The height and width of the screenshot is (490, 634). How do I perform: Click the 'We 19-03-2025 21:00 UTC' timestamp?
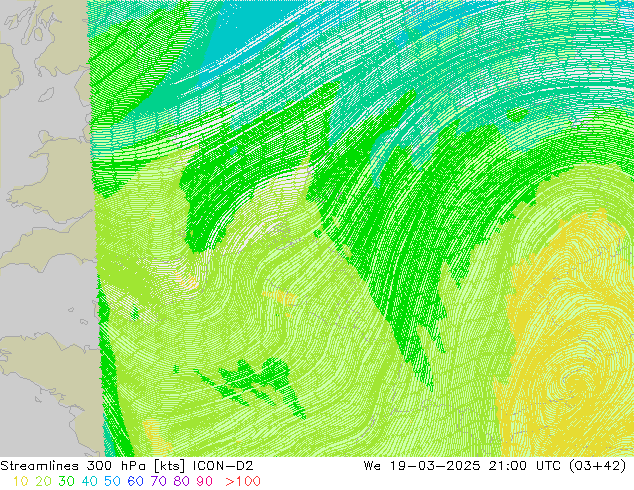462,466
